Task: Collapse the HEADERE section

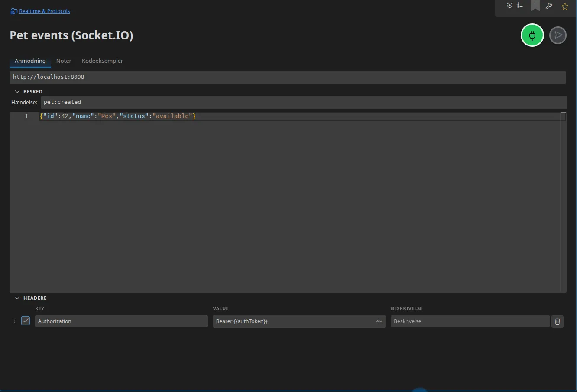Action: point(17,298)
